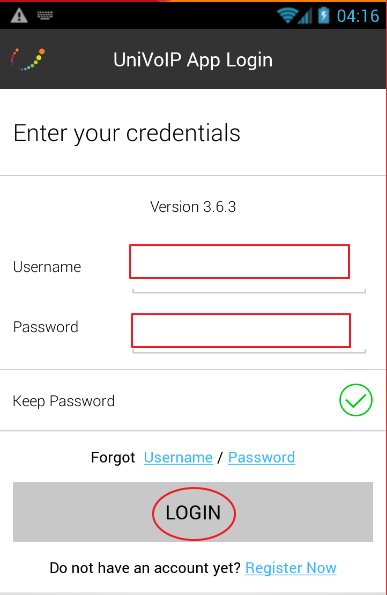
Task: Tap the Username field label
Action: point(47,267)
